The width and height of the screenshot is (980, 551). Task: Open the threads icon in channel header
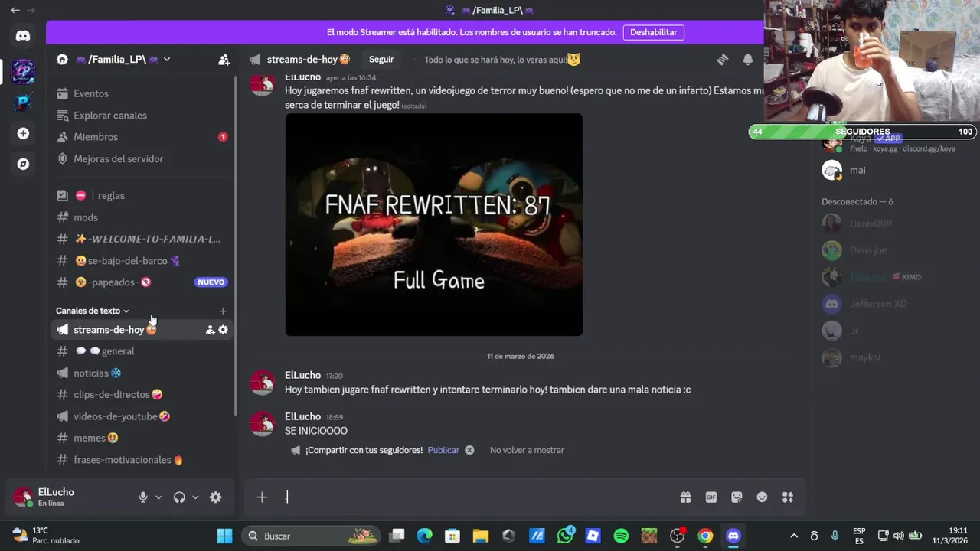[x=722, y=60]
